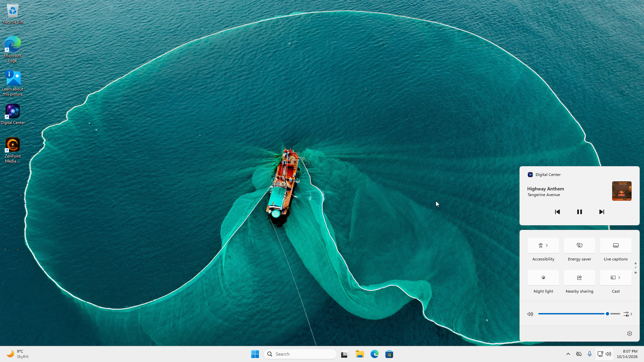Screen dimensions: 644x362
Task: Open the Accessibility quick settings tile
Action: (x=543, y=245)
